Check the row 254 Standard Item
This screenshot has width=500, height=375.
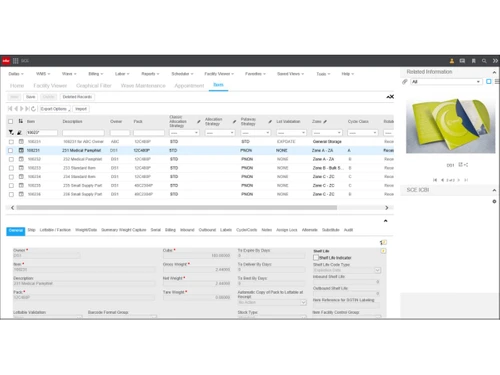click(11, 177)
